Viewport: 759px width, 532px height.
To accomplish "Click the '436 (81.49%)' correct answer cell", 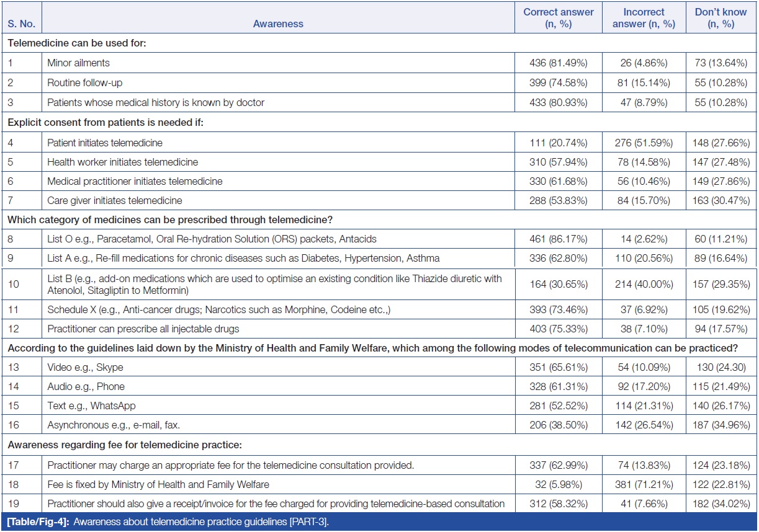I will (x=558, y=63).
